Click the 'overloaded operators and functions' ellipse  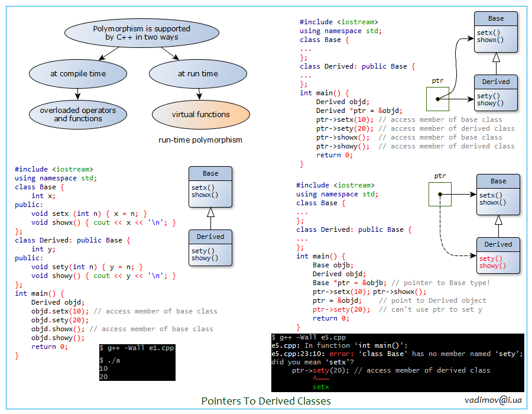tap(78, 114)
